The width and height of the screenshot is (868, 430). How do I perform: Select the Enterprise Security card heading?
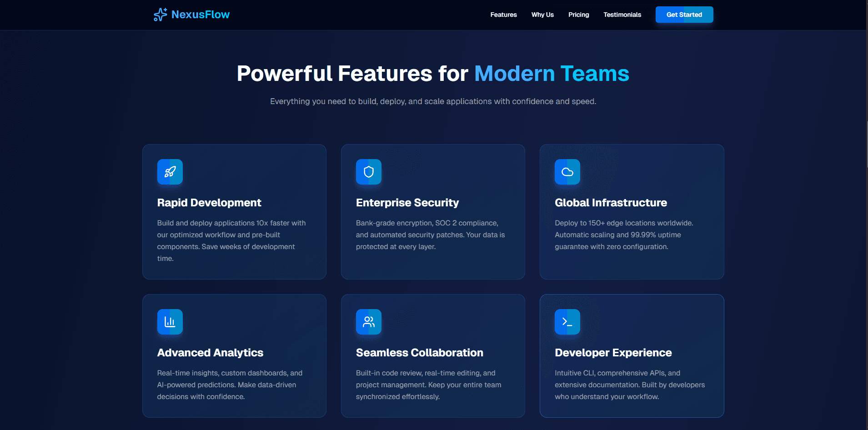coord(407,203)
